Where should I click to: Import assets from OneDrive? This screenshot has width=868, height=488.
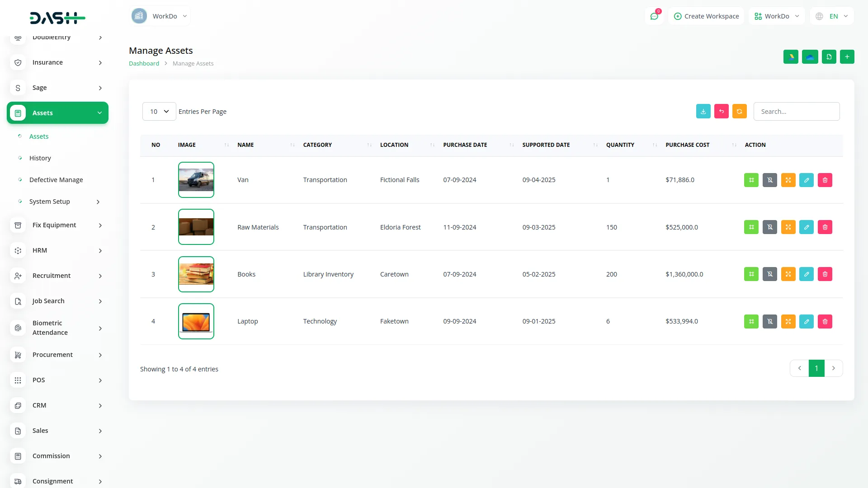coord(810,56)
